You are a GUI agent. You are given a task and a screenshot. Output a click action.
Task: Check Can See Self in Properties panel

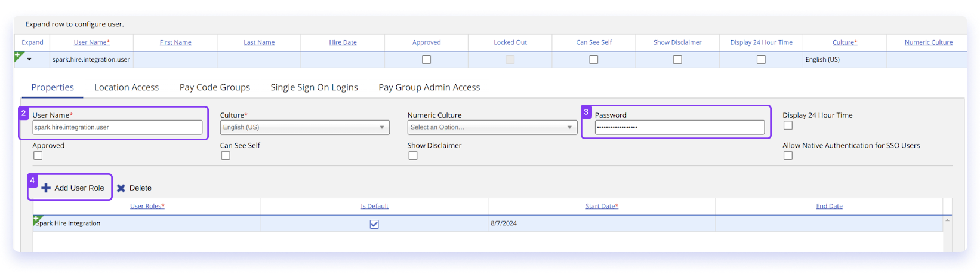click(226, 156)
